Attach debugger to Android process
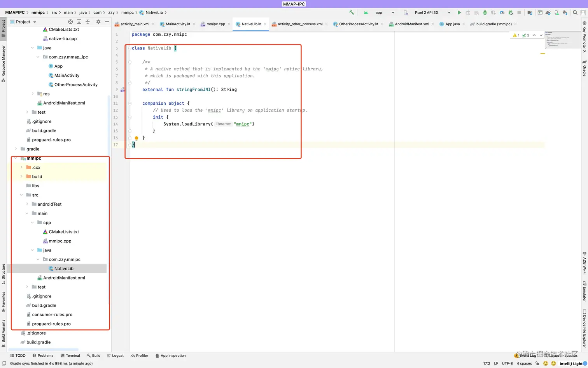 pyautogui.click(x=511, y=12)
